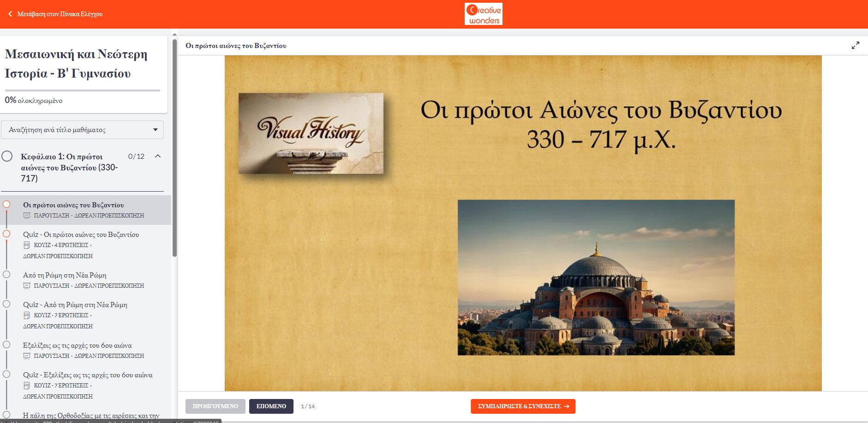This screenshot has width=868, height=423.
Task: Click presentation icon under Από τη Ρώμη στη Νέα Ρώμη
Action: (x=27, y=286)
